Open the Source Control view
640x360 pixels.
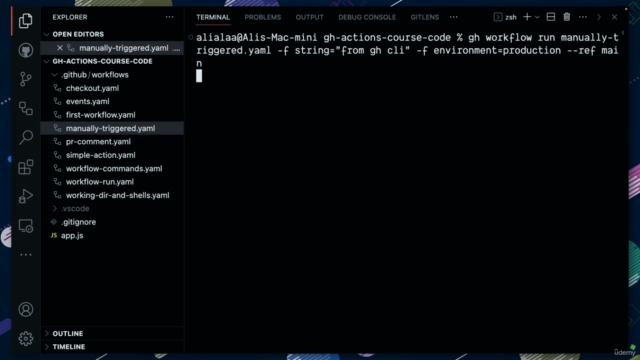[25, 79]
